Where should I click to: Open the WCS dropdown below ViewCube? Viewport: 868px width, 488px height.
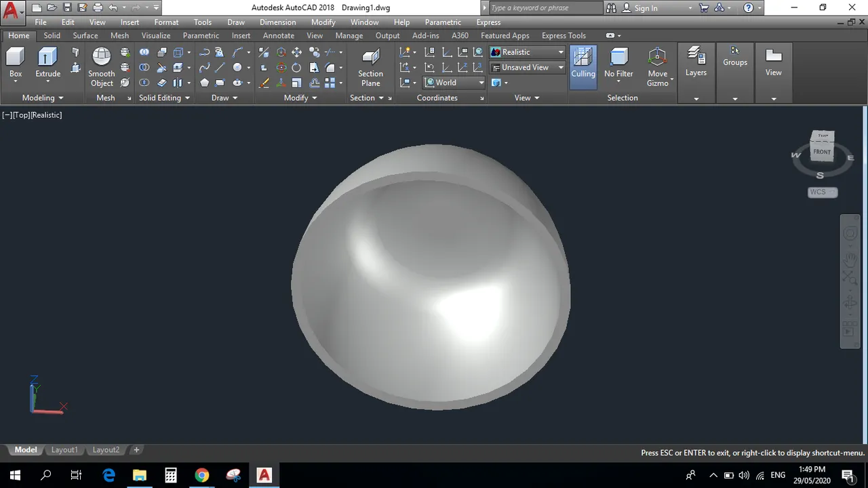(x=823, y=192)
